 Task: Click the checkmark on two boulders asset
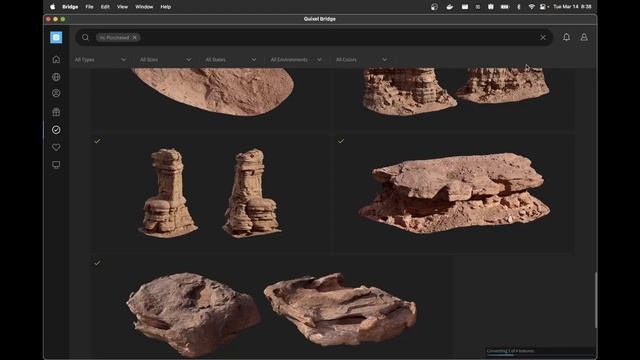(97, 263)
